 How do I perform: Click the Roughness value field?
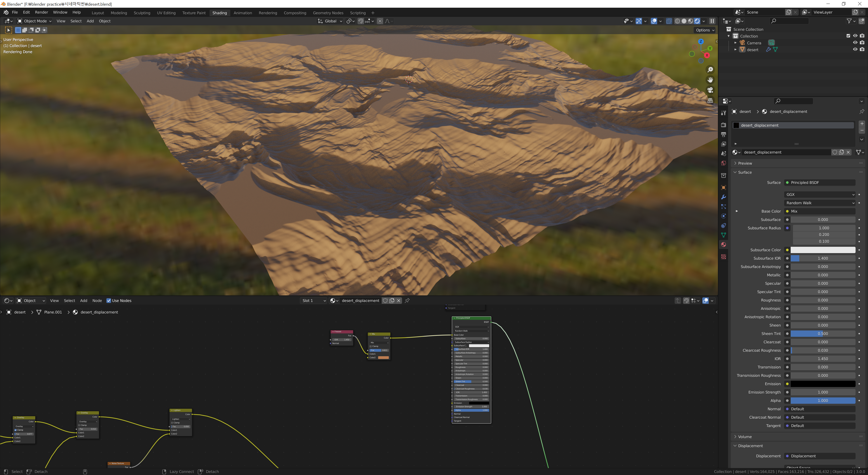(x=823, y=300)
